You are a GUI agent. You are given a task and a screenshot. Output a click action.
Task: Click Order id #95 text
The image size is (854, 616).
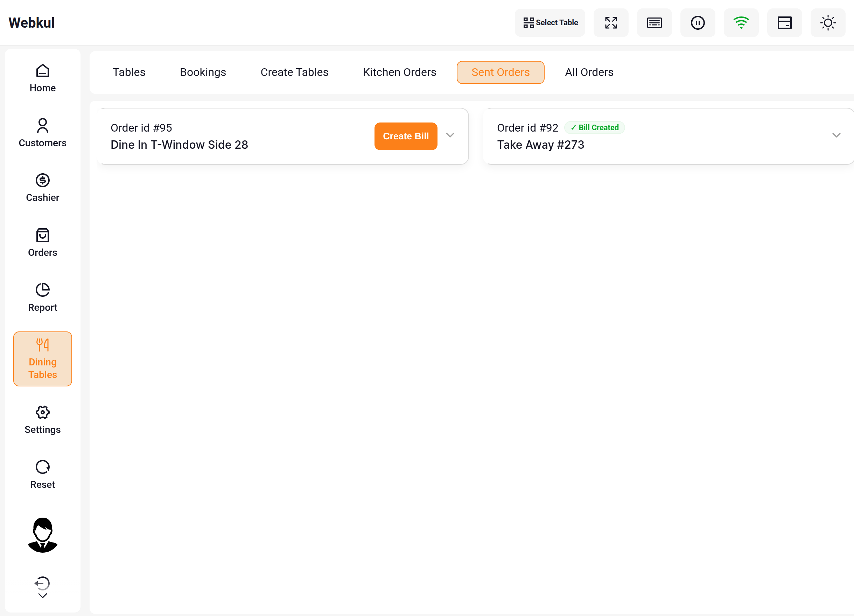click(x=141, y=128)
